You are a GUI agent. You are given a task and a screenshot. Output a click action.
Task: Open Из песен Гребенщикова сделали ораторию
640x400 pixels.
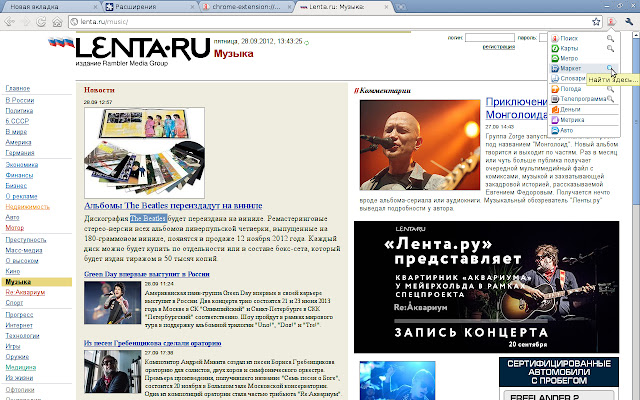pos(153,343)
